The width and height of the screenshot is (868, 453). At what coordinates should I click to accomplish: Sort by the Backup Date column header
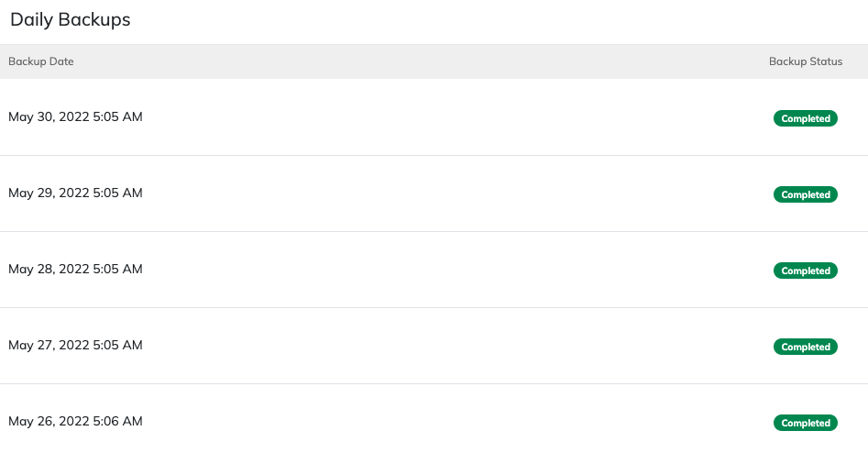pos(41,61)
